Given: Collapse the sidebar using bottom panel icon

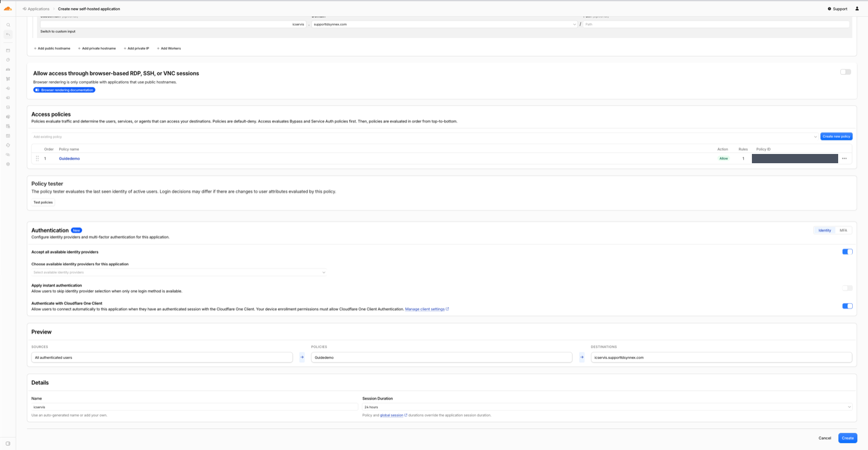Looking at the screenshot, I should pyautogui.click(x=8, y=443).
